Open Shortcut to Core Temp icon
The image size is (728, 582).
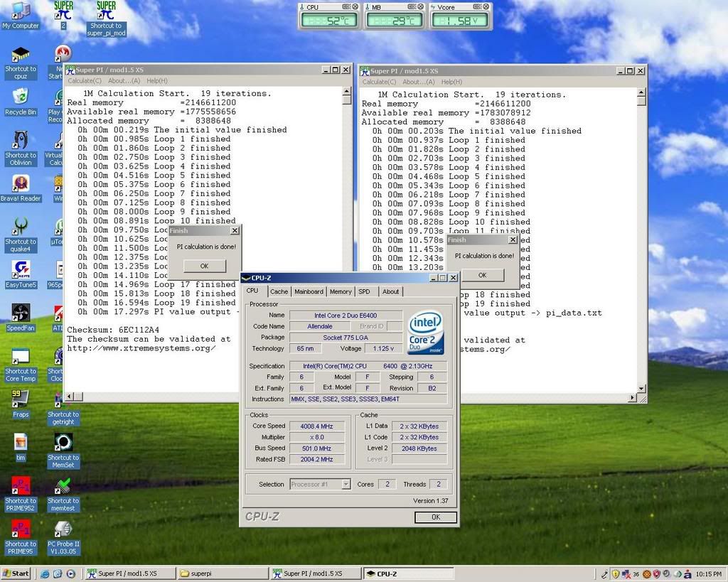tap(21, 357)
